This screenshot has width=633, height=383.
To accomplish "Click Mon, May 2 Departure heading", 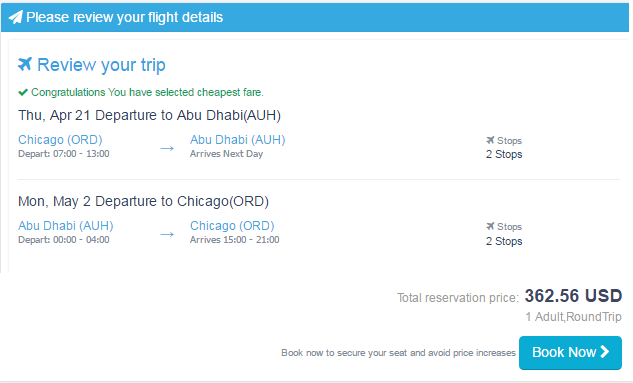I will pyautogui.click(x=143, y=201).
